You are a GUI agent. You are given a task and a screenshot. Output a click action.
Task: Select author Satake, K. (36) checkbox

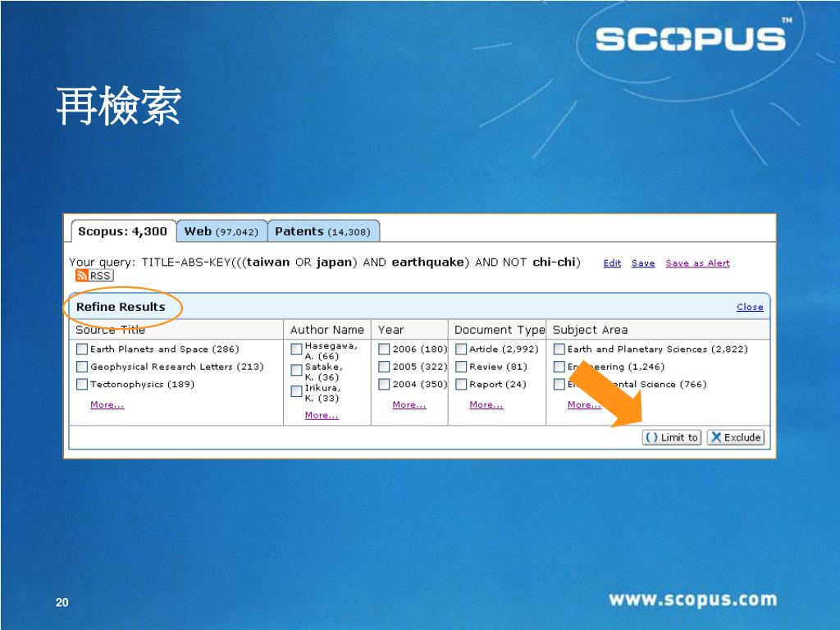point(296,370)
